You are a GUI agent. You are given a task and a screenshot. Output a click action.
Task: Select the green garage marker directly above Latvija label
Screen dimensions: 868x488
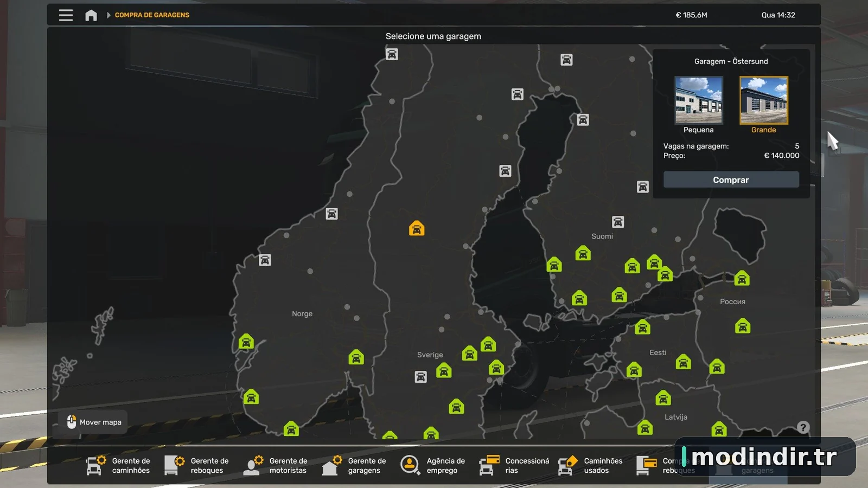(x=663, y=398)
